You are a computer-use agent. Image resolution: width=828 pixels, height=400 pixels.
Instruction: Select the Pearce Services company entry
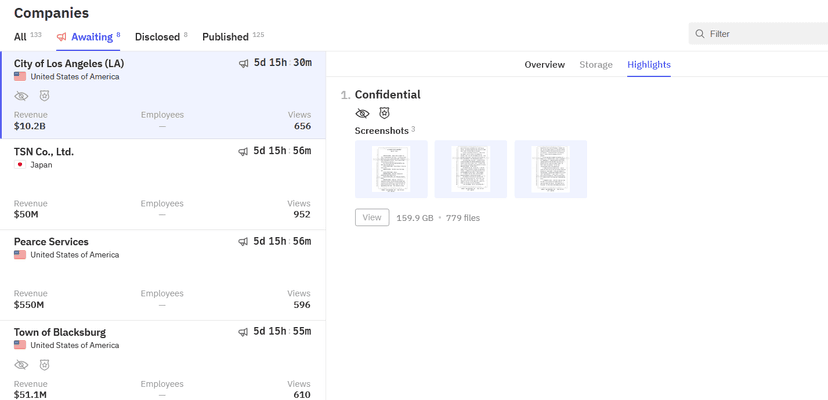click(x=163, y=275)
